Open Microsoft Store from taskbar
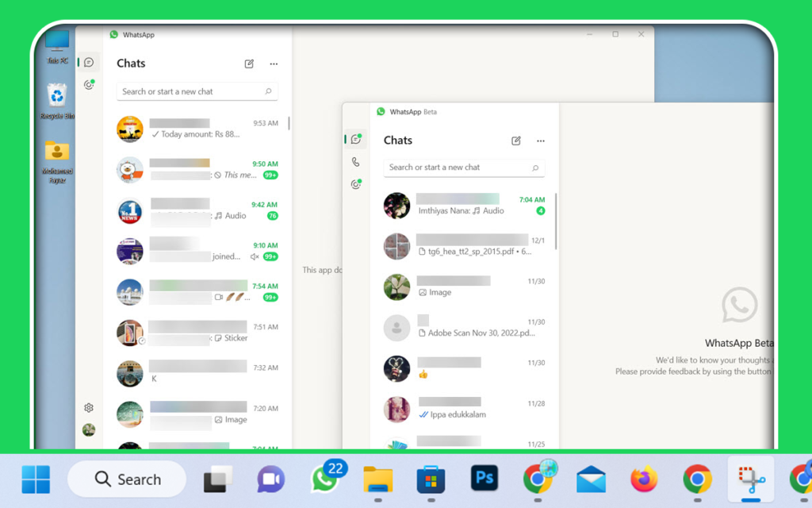The width and height of the screenshot is (812, 508). [x=431, y=479]
